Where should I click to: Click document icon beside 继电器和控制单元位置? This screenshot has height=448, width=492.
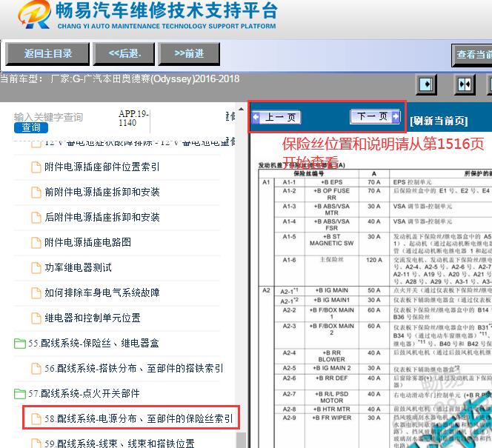coord(36,318)
